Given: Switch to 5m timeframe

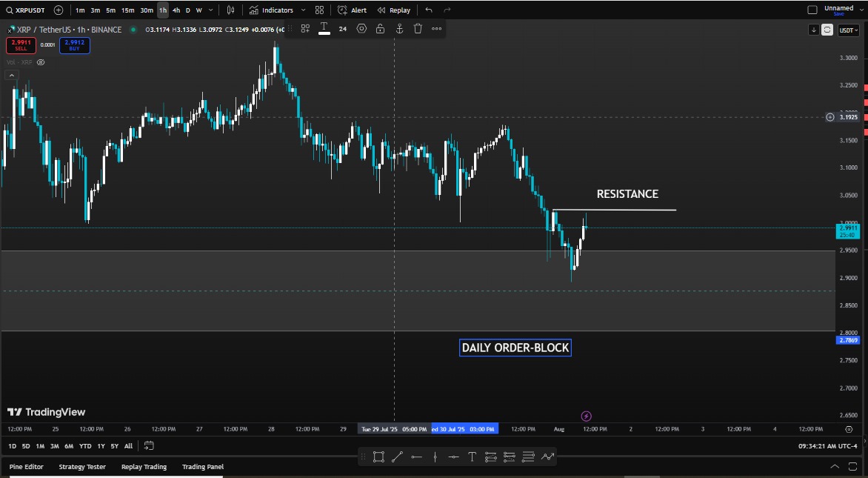Looking at the screenshot, I should coord(110,10).
